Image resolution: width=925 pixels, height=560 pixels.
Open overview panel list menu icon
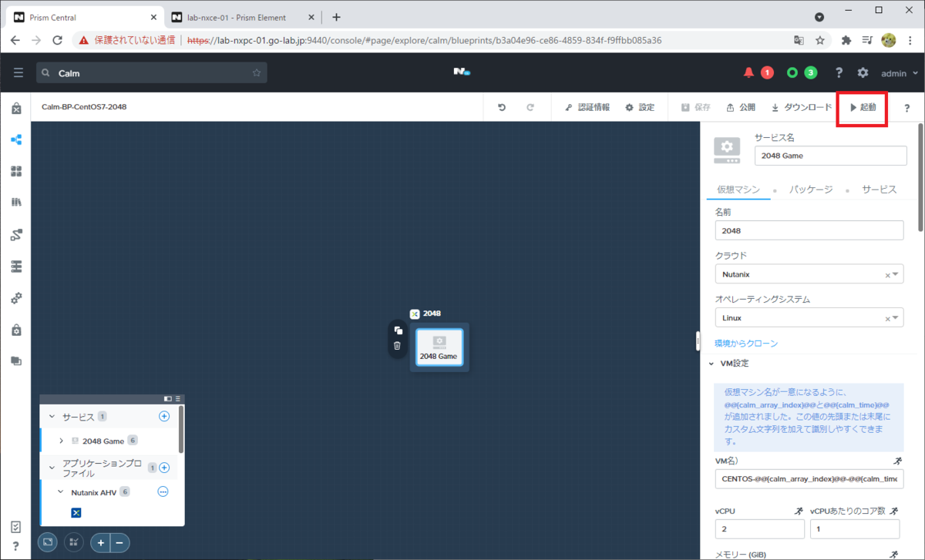point(178,399)
